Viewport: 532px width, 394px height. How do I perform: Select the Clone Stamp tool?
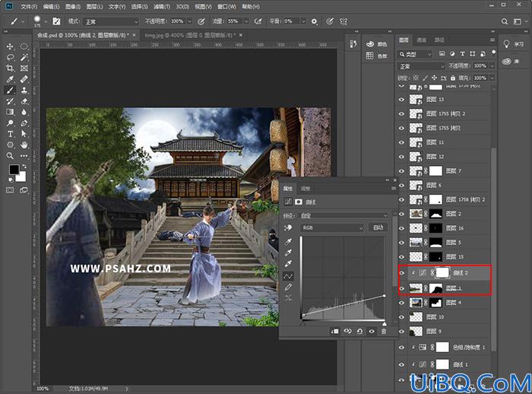(24, 91)
